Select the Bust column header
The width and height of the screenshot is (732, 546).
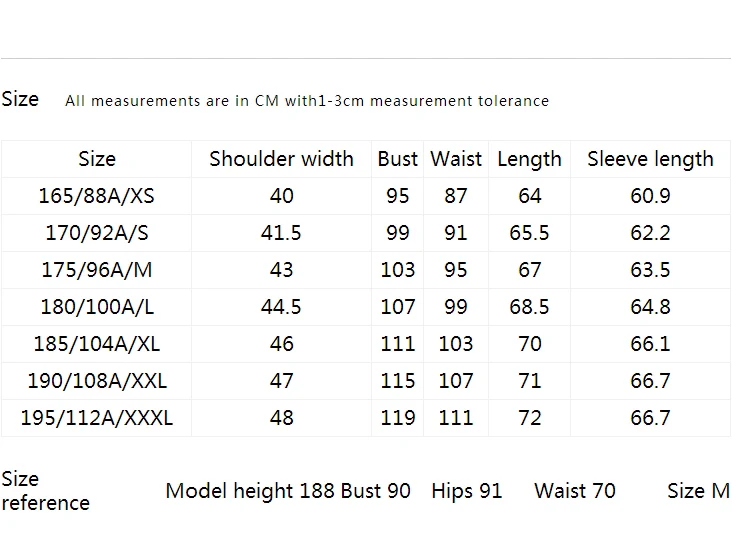click(x=397, y=159)
